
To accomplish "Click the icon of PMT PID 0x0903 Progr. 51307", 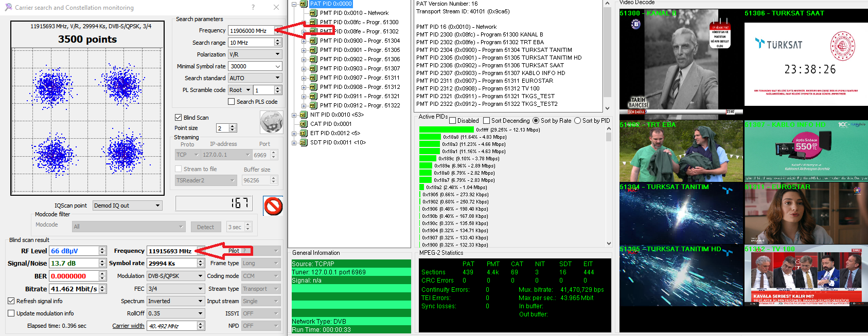I will click(313, 68).
